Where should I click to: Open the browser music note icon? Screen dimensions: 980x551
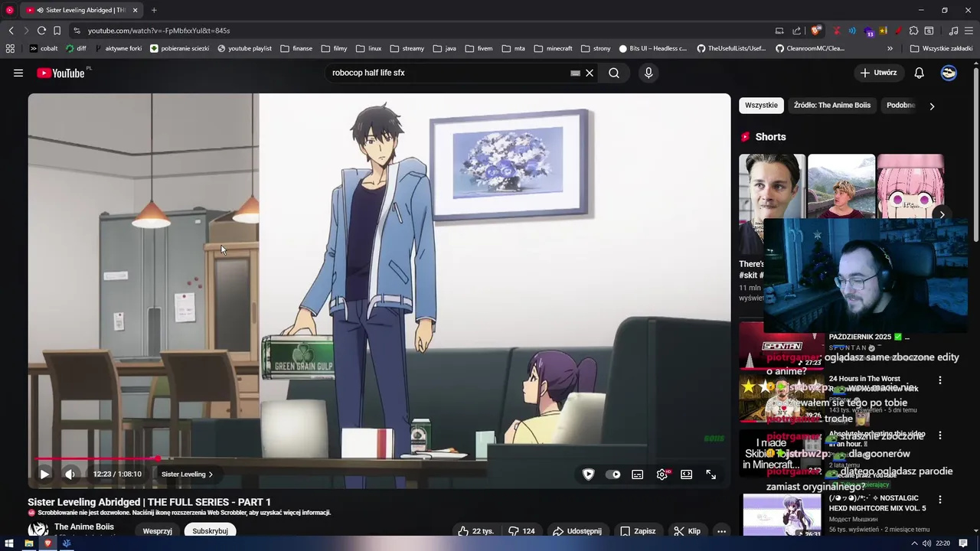(953, 31)
